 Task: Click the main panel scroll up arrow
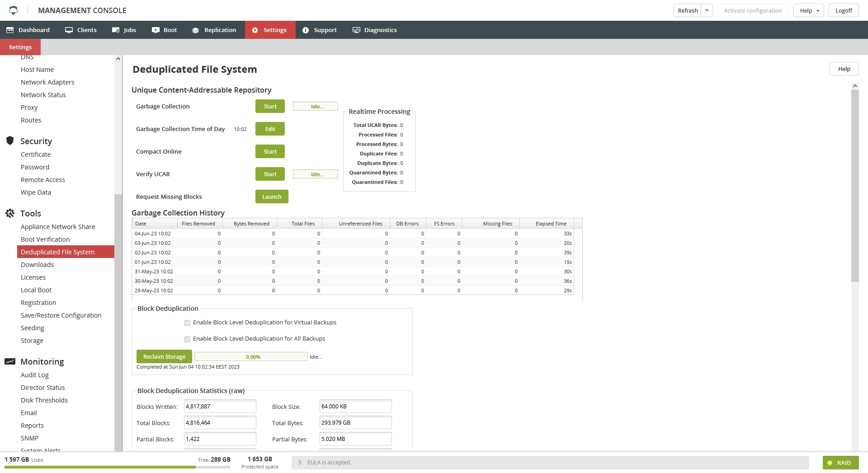[x=855, y=86]
